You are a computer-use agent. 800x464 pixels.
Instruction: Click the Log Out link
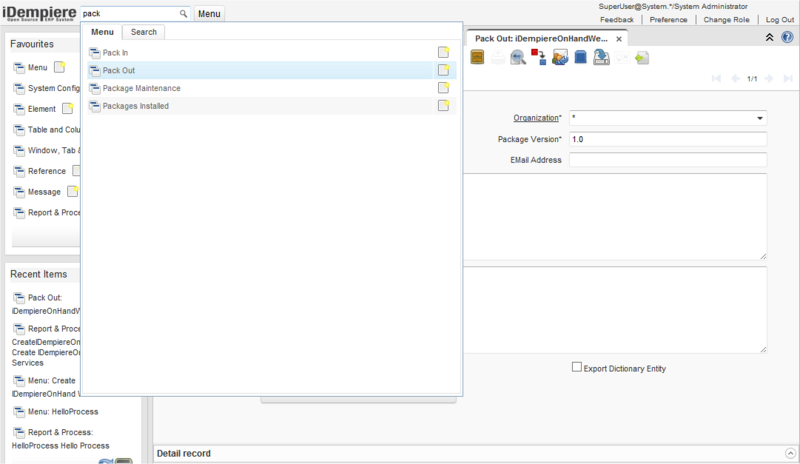780,20
